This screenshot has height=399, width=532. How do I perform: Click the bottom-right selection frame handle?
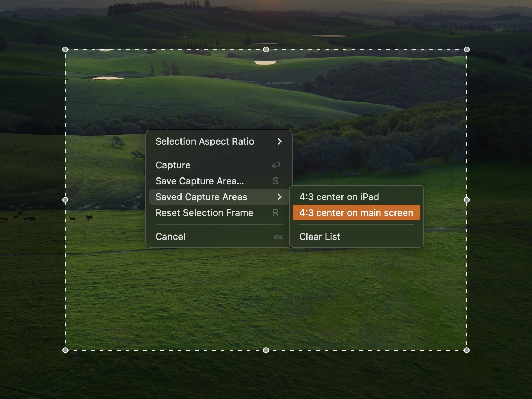point(467,350)
